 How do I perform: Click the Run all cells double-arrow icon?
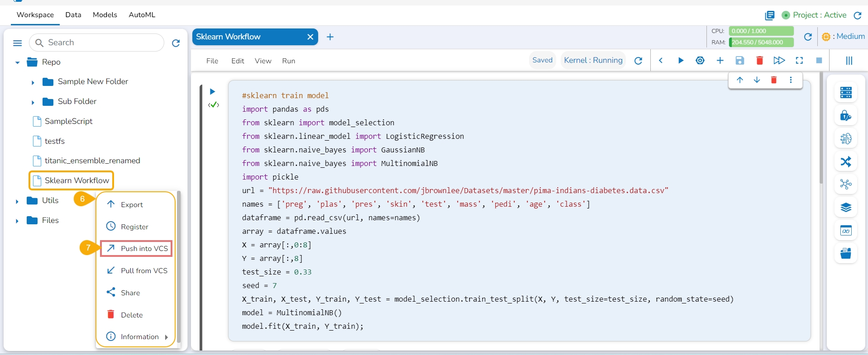(x=779, y=61)
